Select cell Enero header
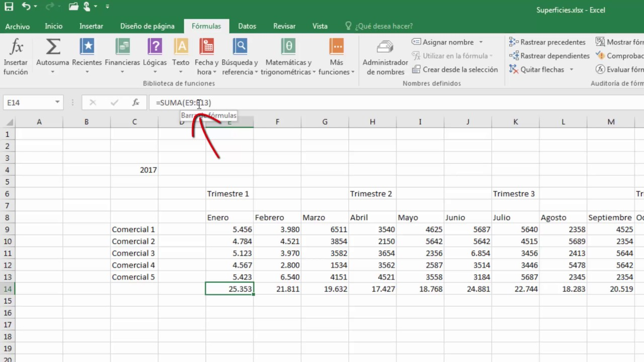Image resolution: width=644 pixels, height=362 pixels. [x=229, y=217]
